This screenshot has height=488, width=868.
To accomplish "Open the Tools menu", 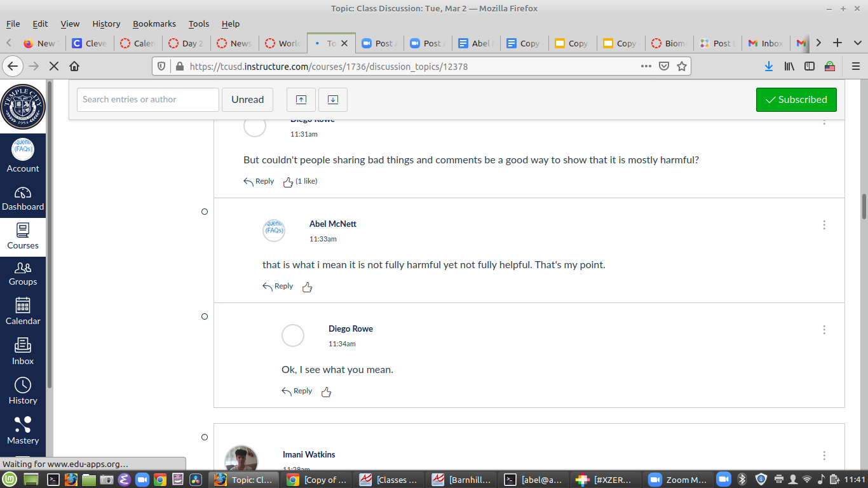I will [199, 24].
